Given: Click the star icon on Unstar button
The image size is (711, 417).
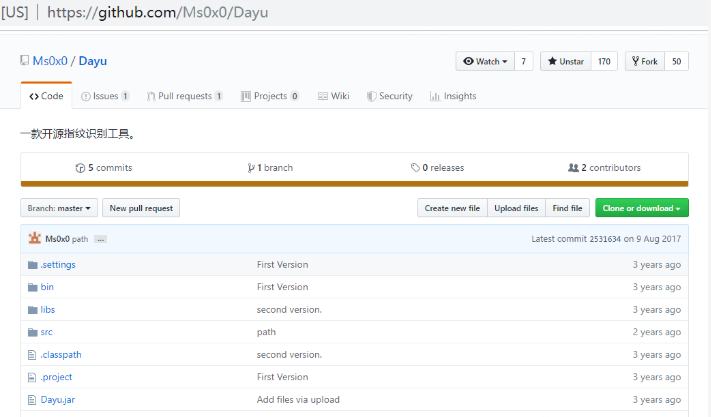Looking at the screenshot, I should 552,61.
